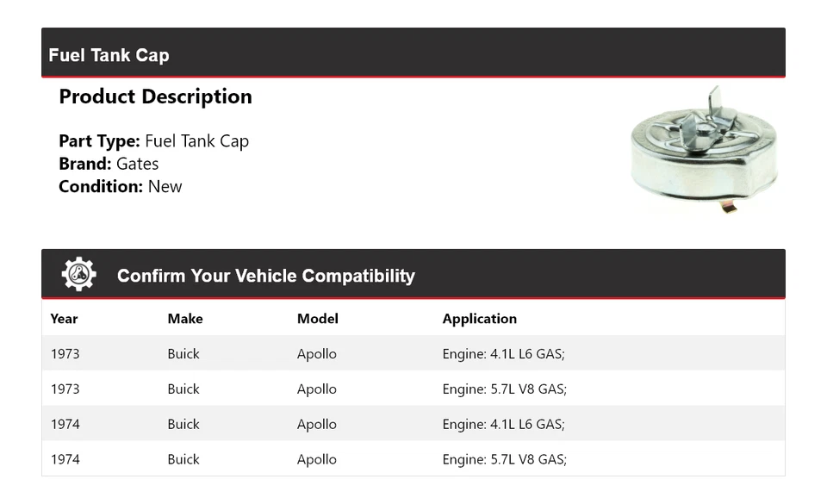This screenshot has width=827, height=504.
Task: Click the Model column header
Action: (x=317, y=319)
